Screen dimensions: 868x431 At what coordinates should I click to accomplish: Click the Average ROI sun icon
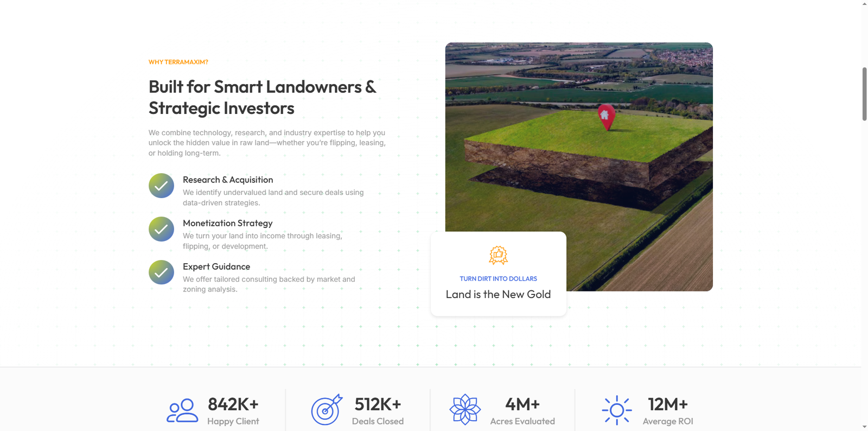(x=616, y=410)
